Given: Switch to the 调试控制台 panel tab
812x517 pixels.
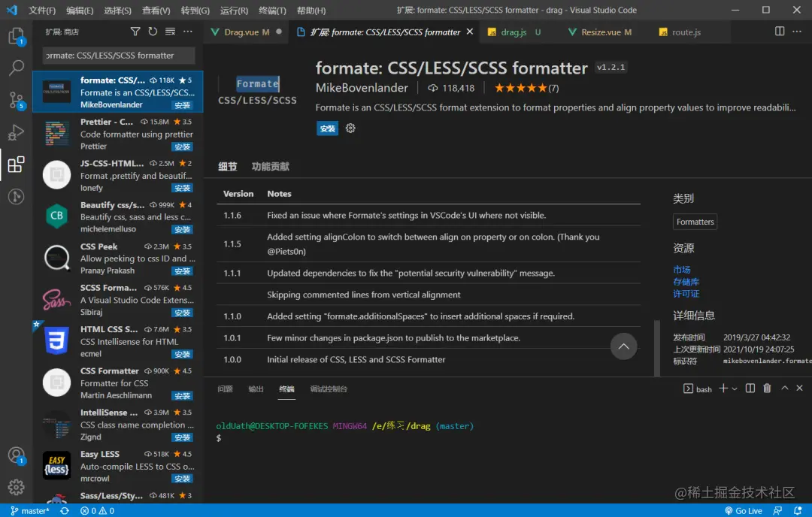Looking at the screenshot, I should point(329,389).
